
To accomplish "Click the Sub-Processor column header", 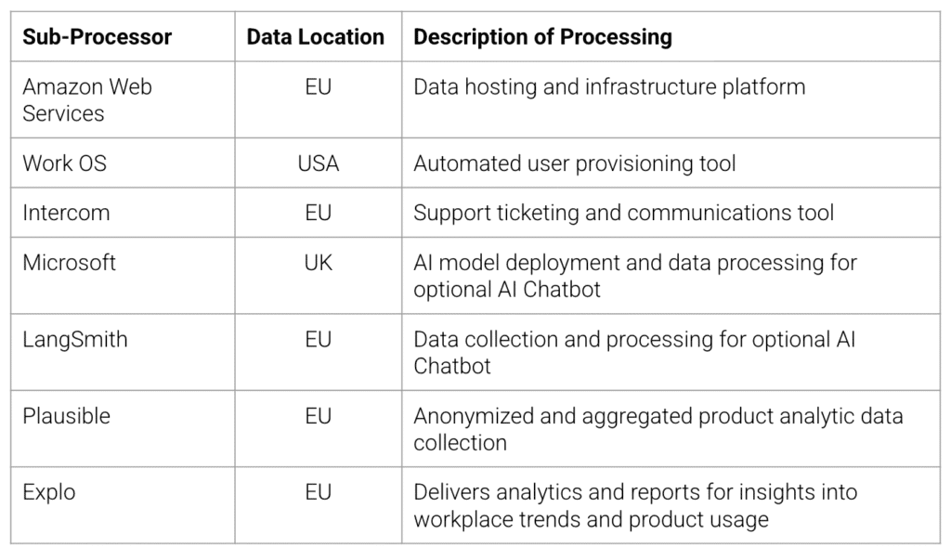I will [x=98, y=37].
